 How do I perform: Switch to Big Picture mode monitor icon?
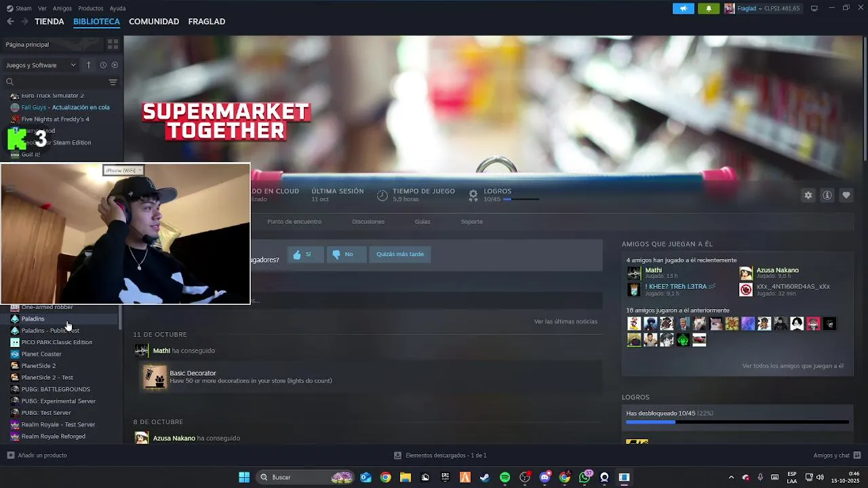(814, 8)
